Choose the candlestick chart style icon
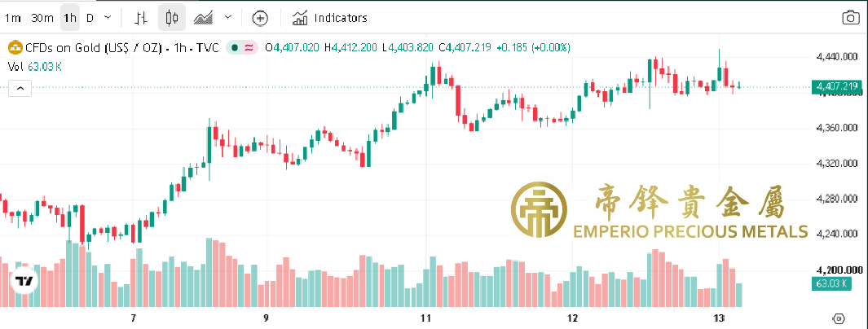Image resolution: width=868 pixels, height=329 pixels. pyautogui.click(x=172, y=18)
